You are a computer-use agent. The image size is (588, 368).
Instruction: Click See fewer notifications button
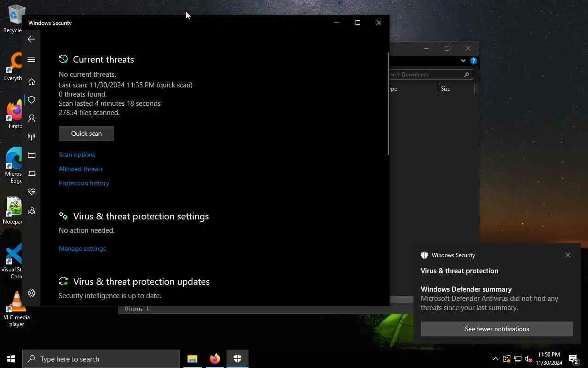pos(497,329)
